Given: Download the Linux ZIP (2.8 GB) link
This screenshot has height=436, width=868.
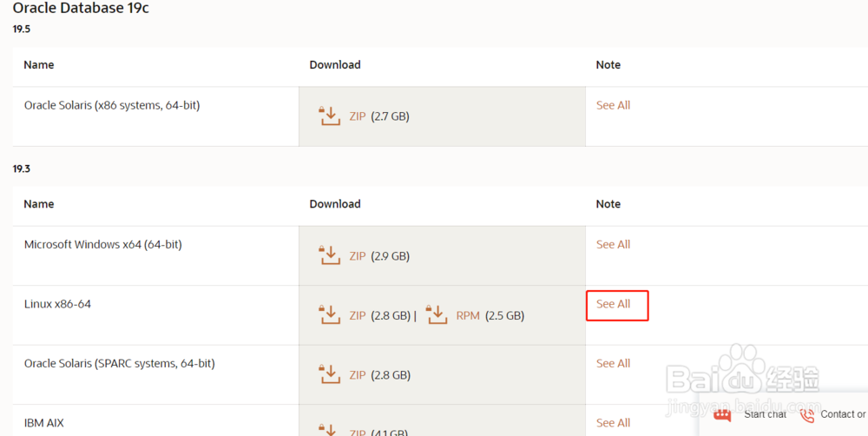Looking at the screenshot, I should coord(358,315).
